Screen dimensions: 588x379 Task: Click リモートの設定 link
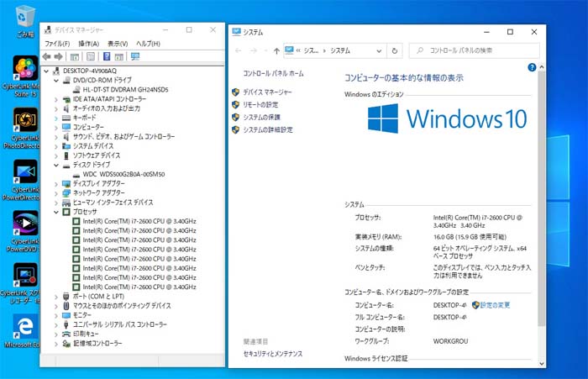click(x=260, y=105)
